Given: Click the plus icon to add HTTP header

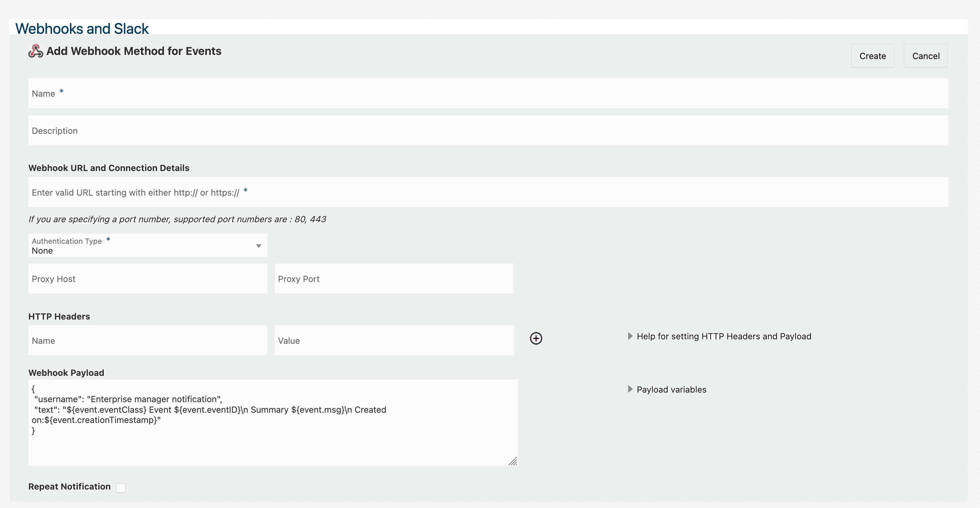Looking at the screenshot, I should 536,338.
